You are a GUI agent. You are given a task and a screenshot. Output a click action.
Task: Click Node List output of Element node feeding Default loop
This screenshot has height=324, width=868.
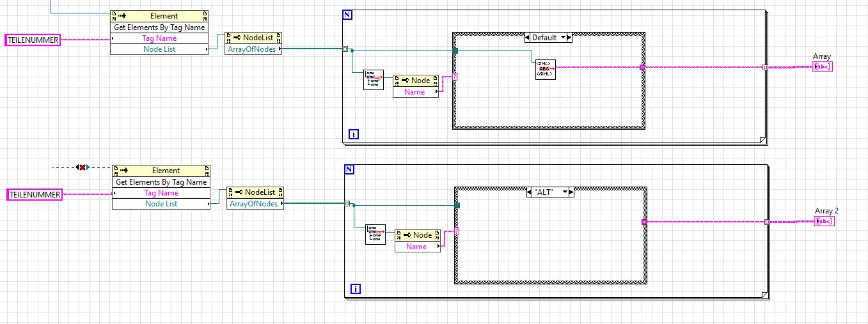(159, 49)
